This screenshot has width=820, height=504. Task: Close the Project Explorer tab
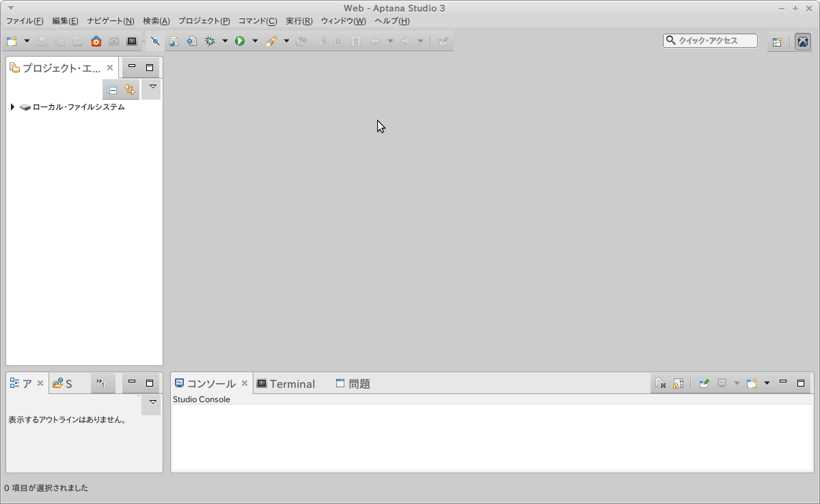(x=110, y=68)
